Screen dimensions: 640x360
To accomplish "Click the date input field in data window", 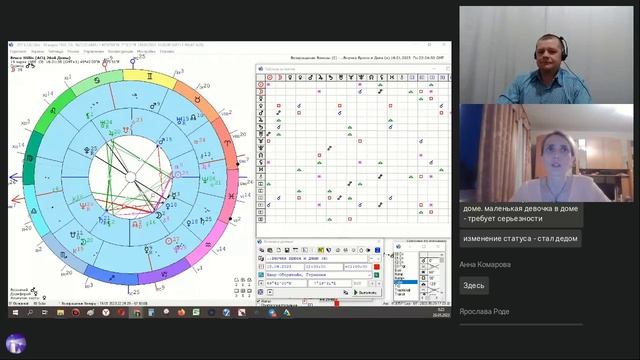I will point(285,267).
